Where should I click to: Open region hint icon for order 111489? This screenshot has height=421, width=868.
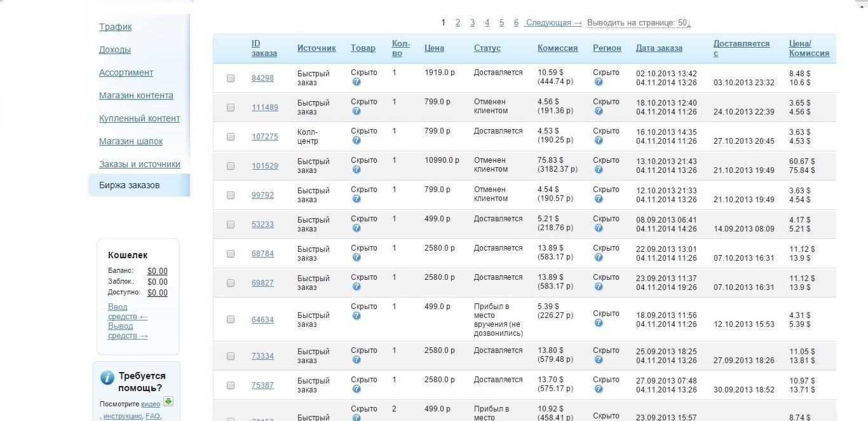599,111
